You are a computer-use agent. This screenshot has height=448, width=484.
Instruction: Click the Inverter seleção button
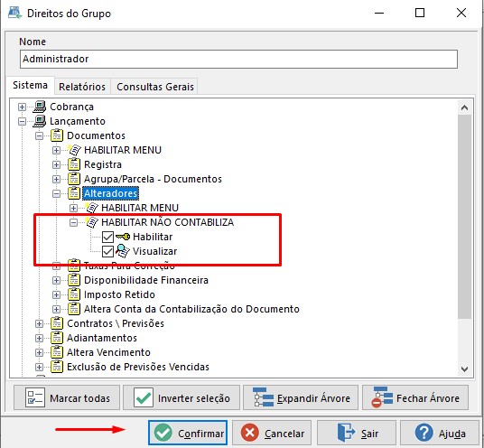tap(181, 397)
